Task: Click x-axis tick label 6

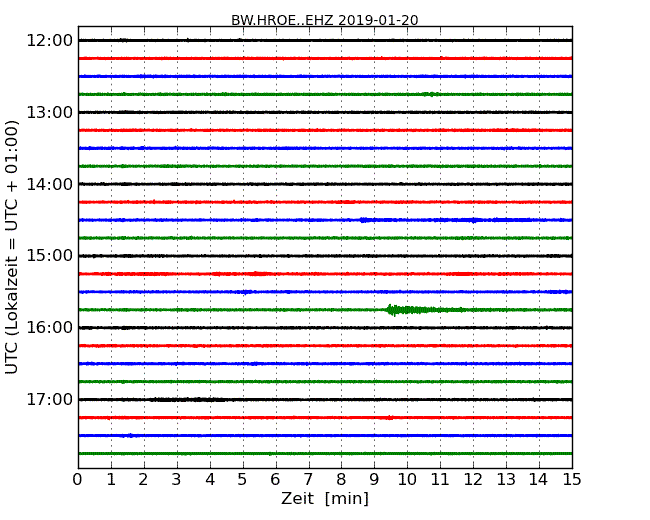Action: click(x=276, y=480)
